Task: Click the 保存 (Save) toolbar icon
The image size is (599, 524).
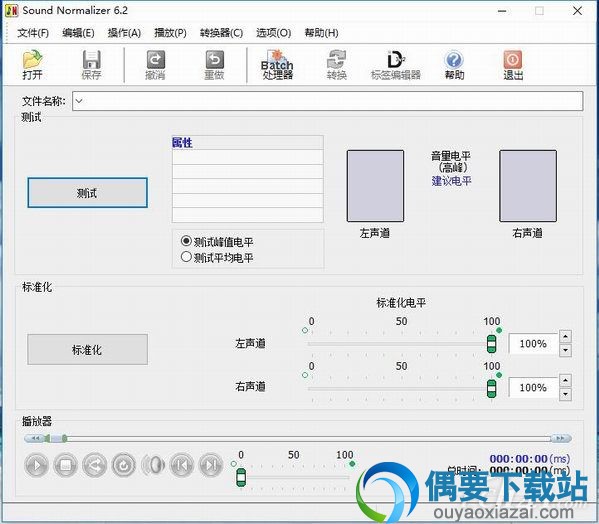Action: pos(92,65)
